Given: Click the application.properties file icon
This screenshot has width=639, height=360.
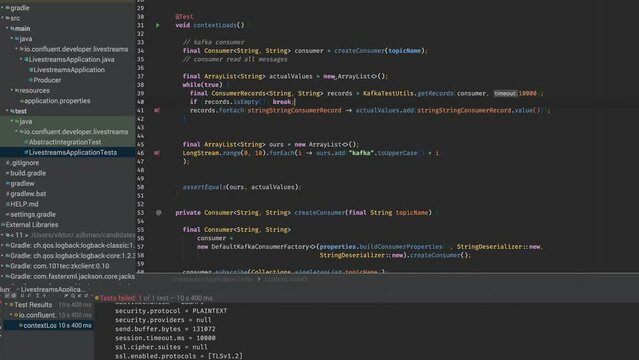Looking at the screenshot, I should coord(22,101).
